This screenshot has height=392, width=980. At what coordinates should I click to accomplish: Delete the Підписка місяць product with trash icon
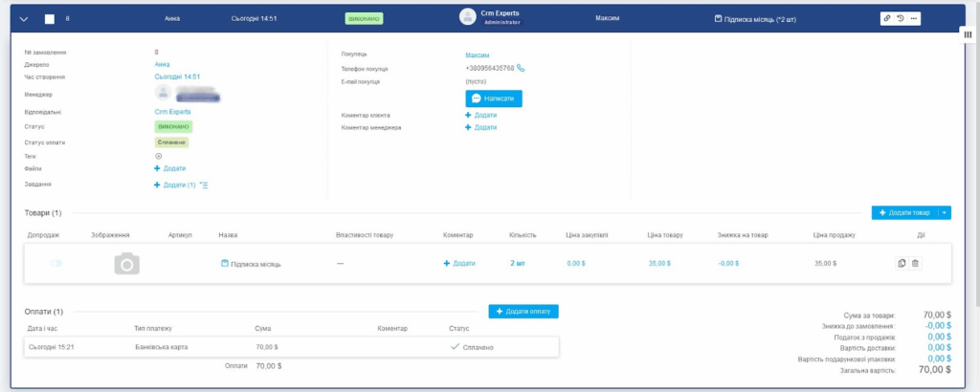pyautogui.click(x=916, y=263)
